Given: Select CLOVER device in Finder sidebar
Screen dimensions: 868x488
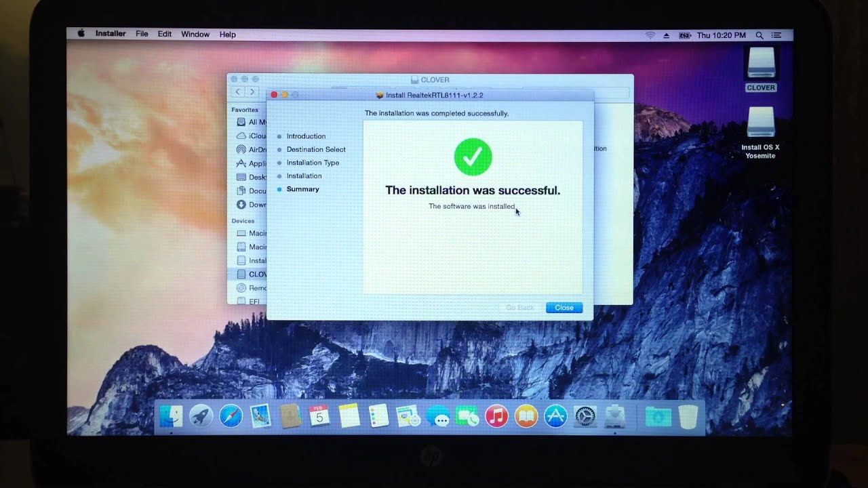Looking at the screenshot, I should (248, 274).
